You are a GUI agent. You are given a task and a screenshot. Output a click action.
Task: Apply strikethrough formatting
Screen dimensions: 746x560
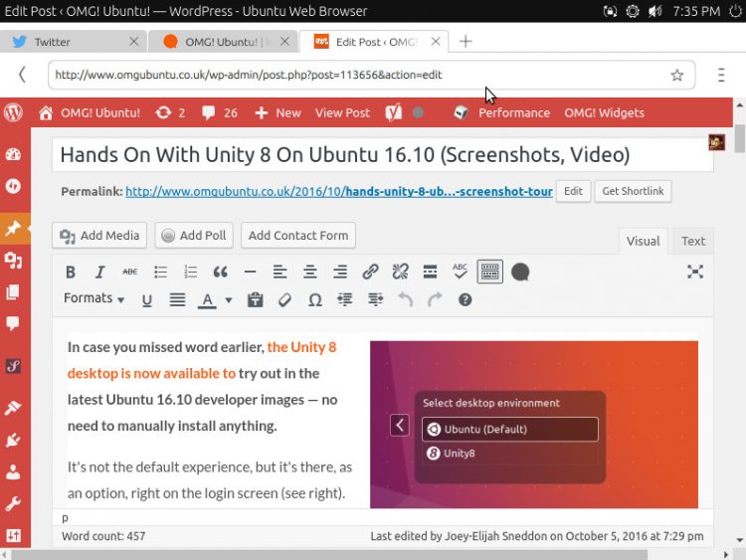pyautogui.click(x=130, y=273)
